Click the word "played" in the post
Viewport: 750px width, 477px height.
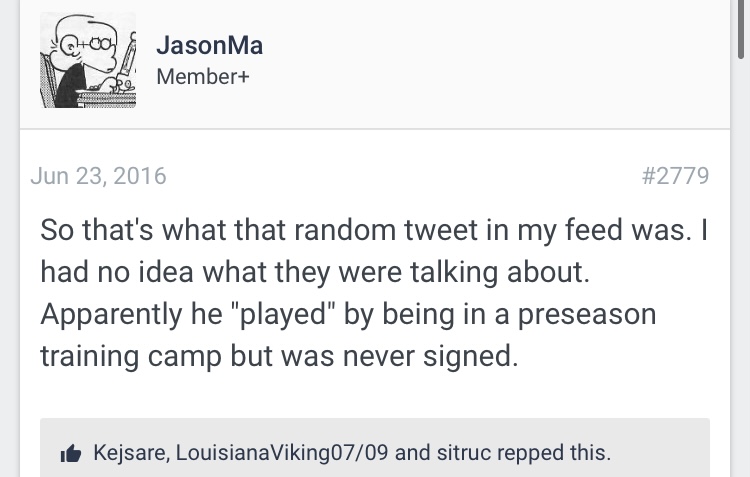coord(283,315)
